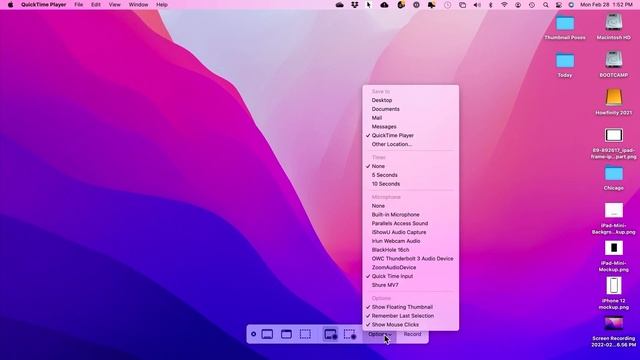640x360 pixels.
Task: Open Time Machine menu bar icon
Action: coord(532,5)
